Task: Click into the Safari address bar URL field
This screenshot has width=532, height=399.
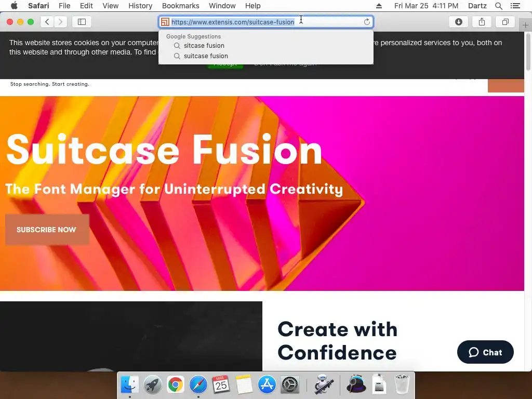Action: 266,22
